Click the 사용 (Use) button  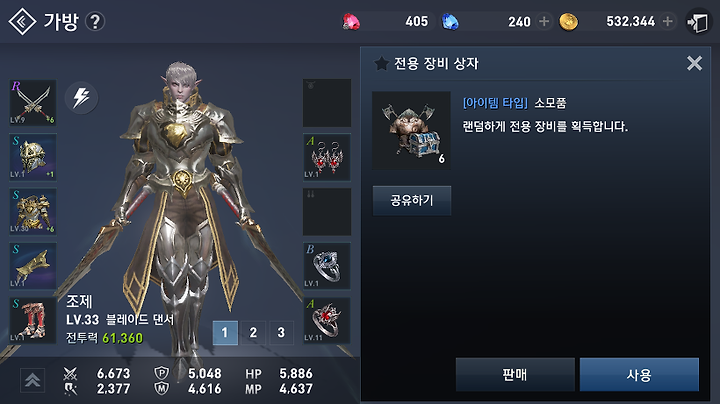pyautogui.click(x=639, y=375)
